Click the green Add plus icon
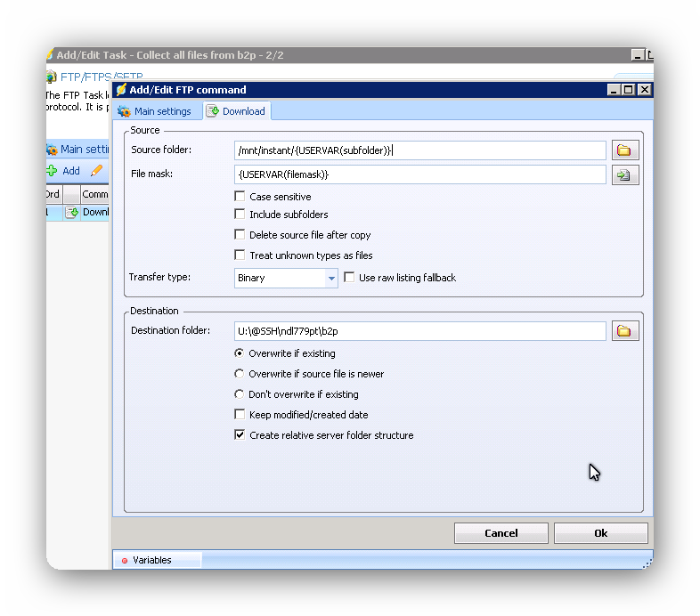The width and height of the screenshot is (700, 616). [x=53, y=171]
